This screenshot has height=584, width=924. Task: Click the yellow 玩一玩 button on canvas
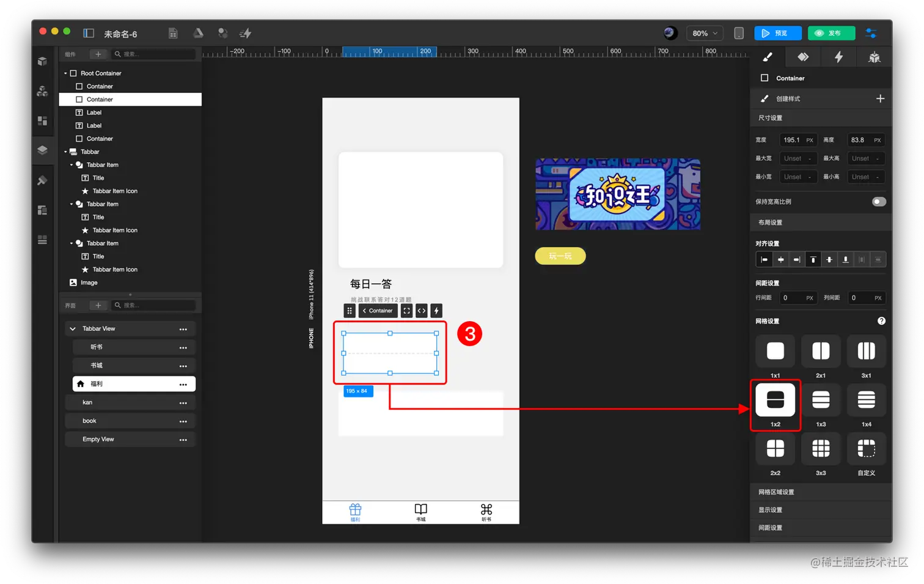tap(560, 256)
